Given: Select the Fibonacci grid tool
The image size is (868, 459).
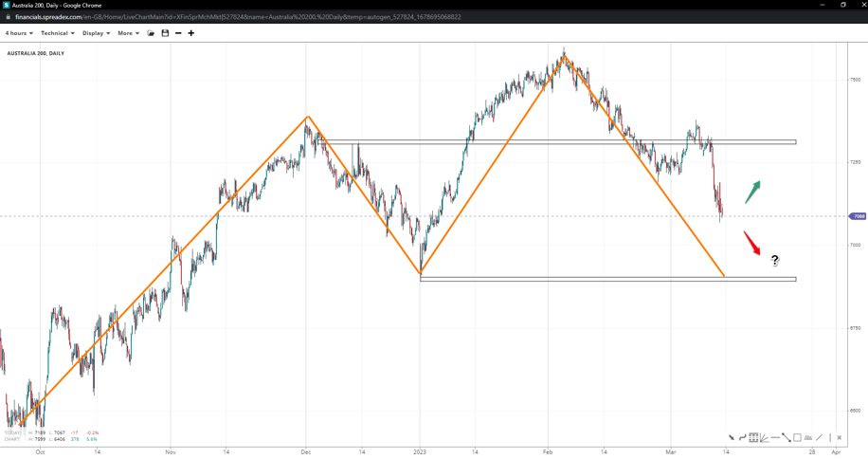Looking at the screenshot, I should point(753,438).
